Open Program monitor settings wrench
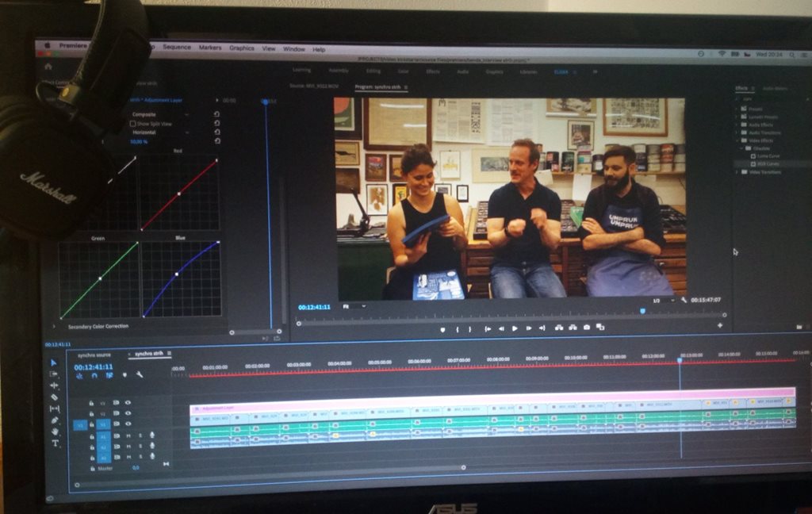This screenshot has width=812, height=514. coord(684,300)
